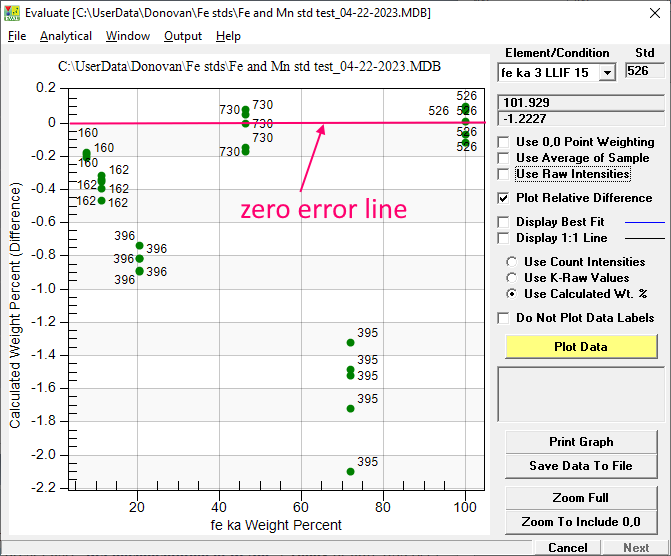This screenshot has width=671, height=556.
Task: Open the Help menu
Action: pos(228,36)
